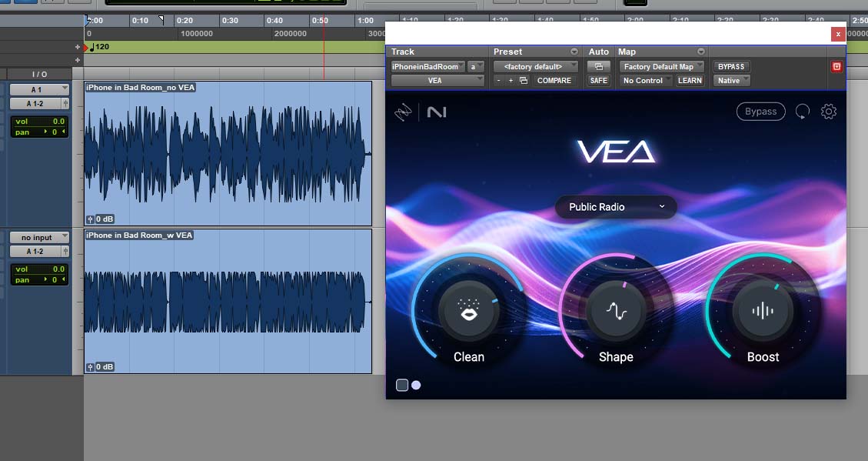The width and height of the screenshot is (868, 461).
Task: Click the curve icon in Shape knob
Action: click(x=616, y=312)
